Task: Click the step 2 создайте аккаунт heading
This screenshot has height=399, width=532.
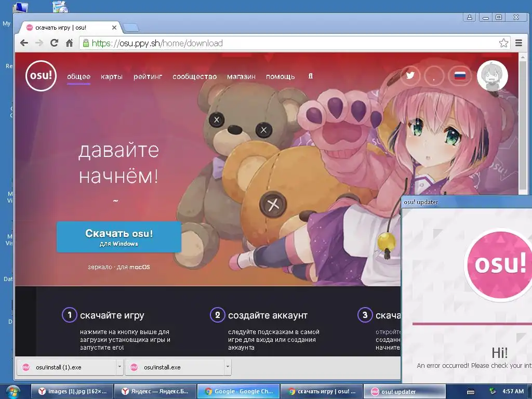Action: point(268,315)
